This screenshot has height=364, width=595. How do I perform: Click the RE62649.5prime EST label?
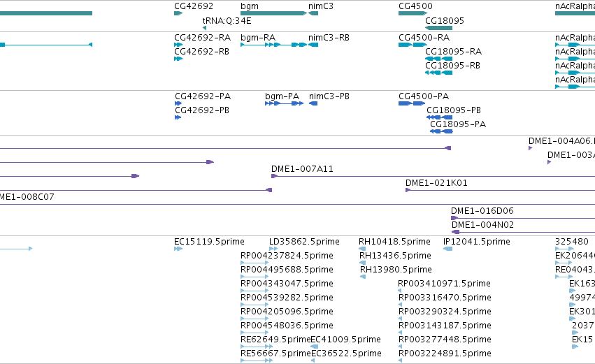[275, 340]
